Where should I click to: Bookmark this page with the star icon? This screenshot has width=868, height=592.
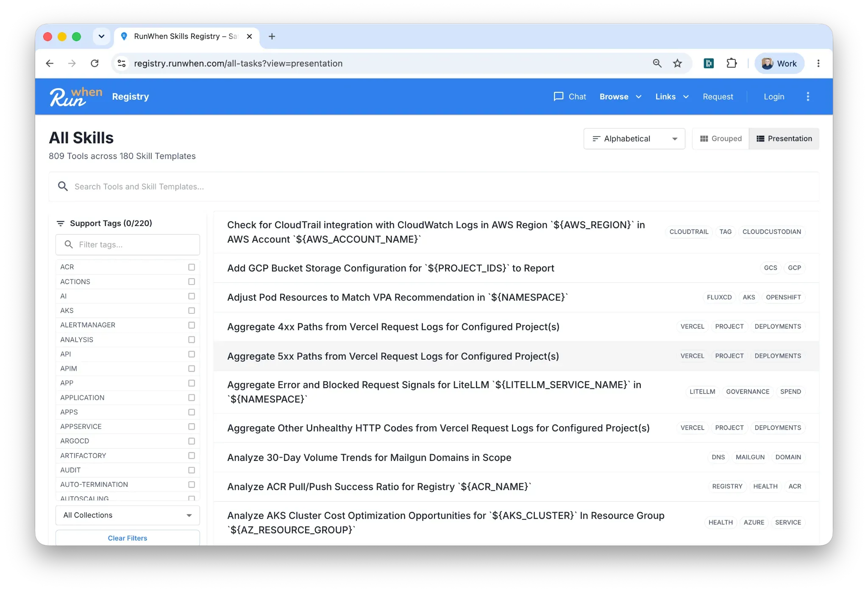coord(677,63)
